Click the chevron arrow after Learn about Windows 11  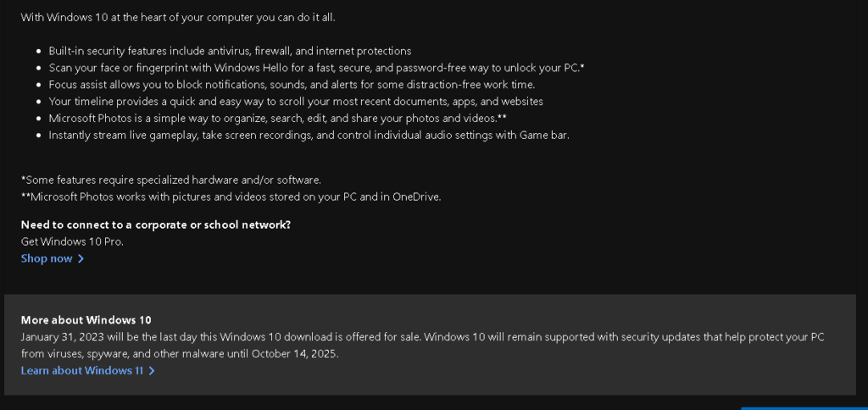(x=152, y=371)
